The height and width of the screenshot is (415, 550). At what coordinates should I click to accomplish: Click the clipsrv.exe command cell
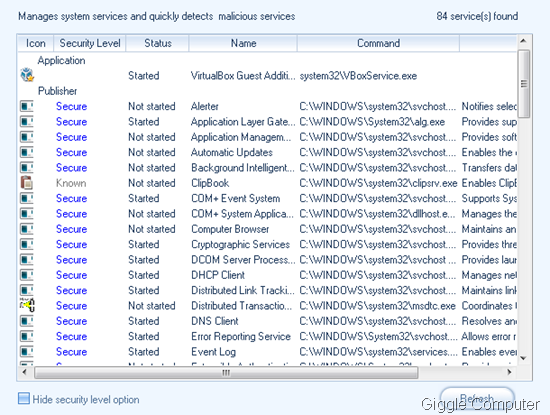click(378, 183)
